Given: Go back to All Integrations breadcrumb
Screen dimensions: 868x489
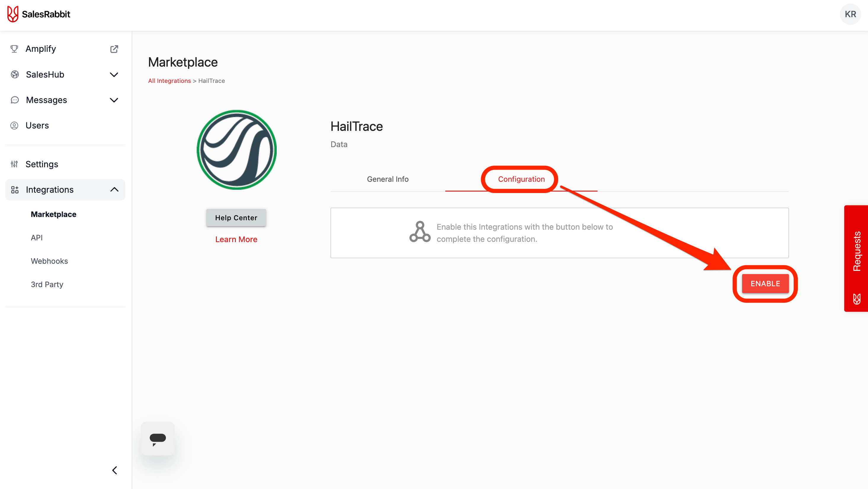Looking at the screenshot, I should tap(169, 81).
